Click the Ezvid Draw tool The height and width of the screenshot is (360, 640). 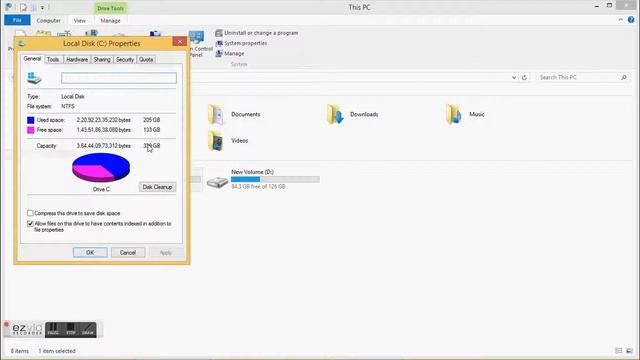click(88, 329)
